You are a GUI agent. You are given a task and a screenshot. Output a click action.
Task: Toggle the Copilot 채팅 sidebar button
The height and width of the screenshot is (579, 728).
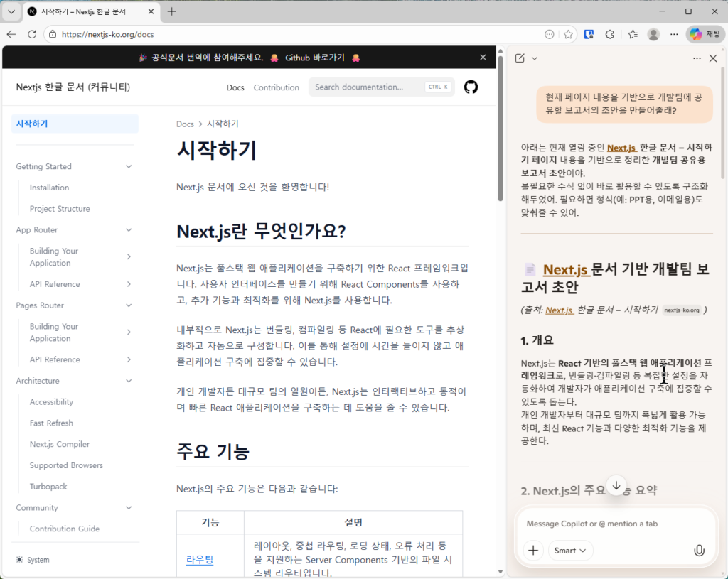(x=705, y=34)
